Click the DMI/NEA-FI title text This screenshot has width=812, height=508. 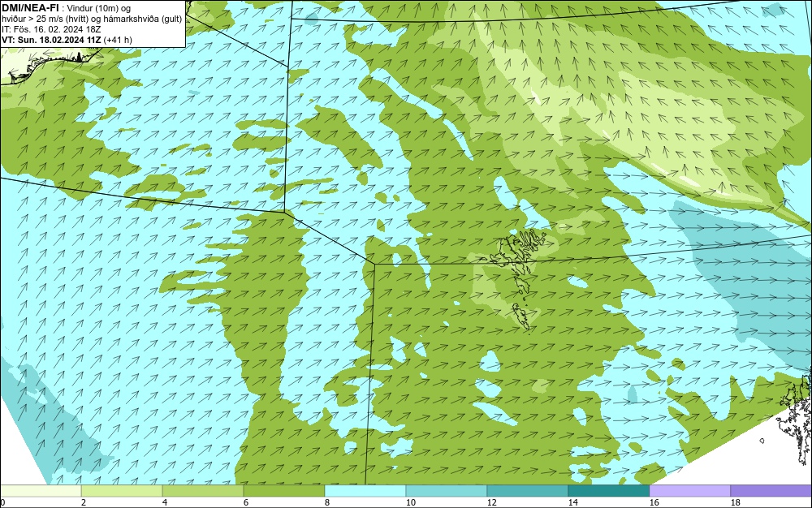(30, 8)
